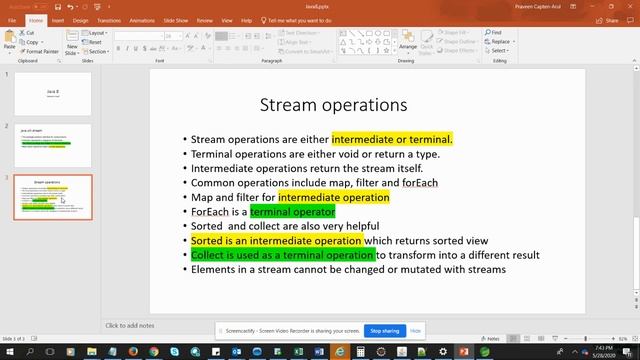This screenshot has width=640, height=360.
Task: Click the New Slide icon
Action: (x=72, y=36)
